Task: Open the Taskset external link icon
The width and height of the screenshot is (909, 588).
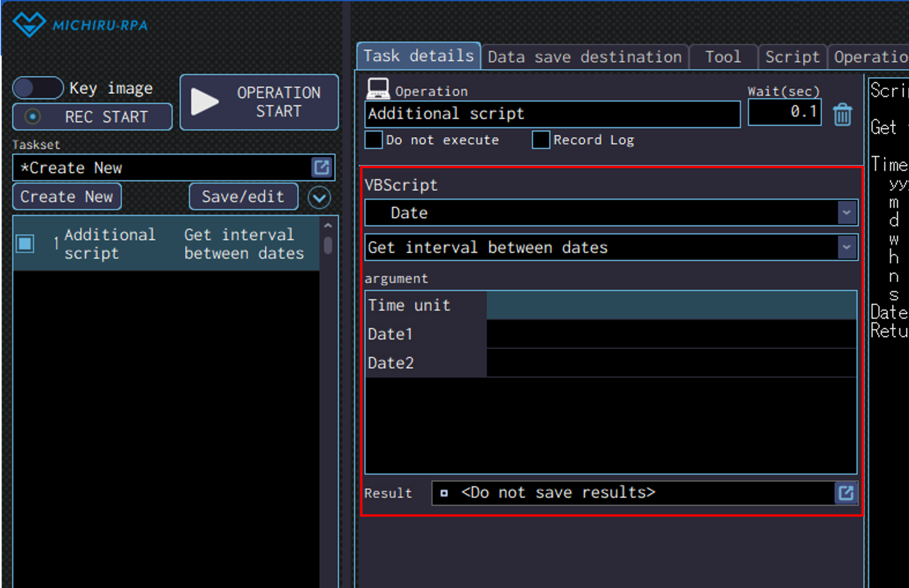Action: [x=322, y=167]
